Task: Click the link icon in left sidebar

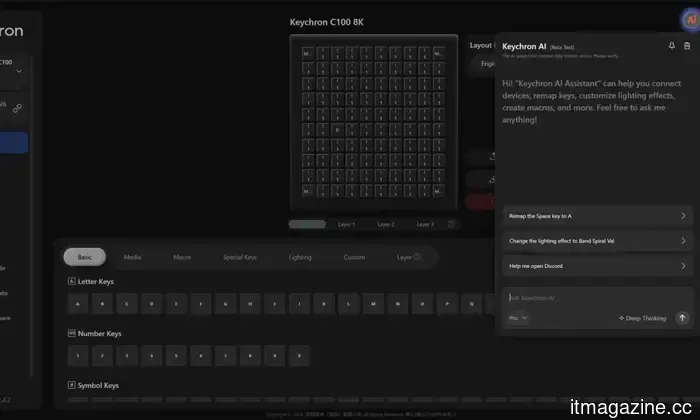Action: tap(17, 108)
